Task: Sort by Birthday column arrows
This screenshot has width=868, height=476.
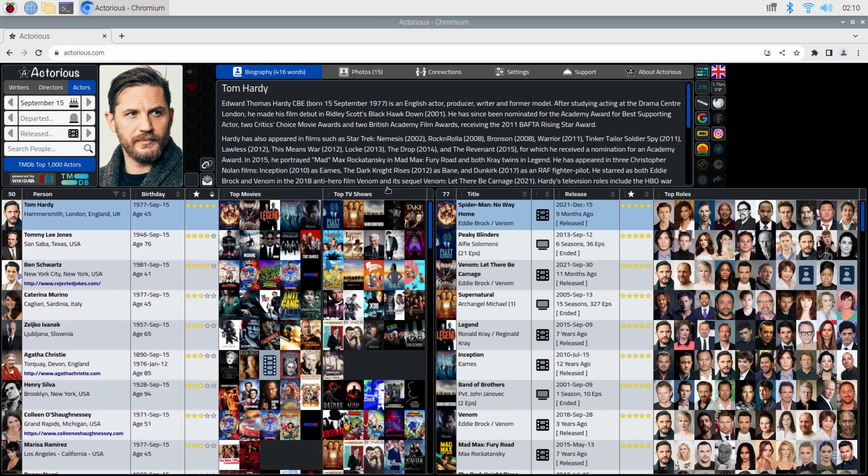Action: pyautogui.click(x=178, y=194)
